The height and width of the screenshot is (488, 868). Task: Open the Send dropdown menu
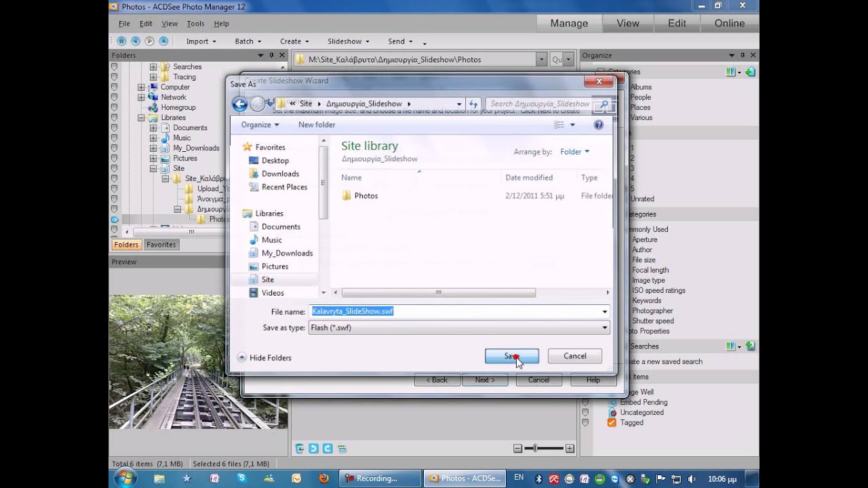[400, 41]
